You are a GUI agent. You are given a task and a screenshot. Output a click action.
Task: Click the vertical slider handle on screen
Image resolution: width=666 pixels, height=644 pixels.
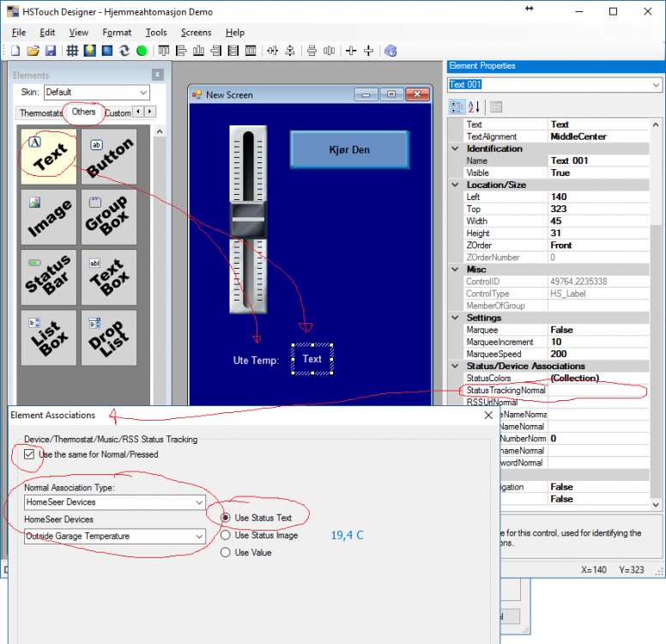(x=248, y=220)
